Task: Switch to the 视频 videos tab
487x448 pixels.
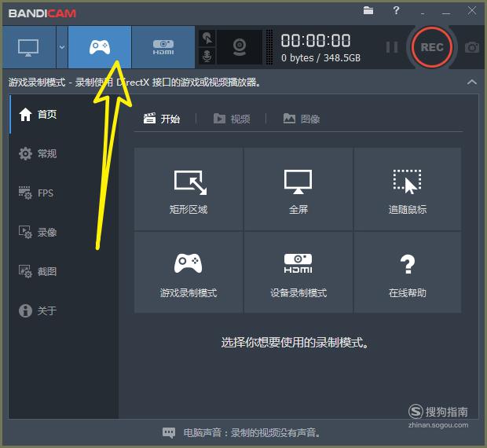Action: pos(232,119)
